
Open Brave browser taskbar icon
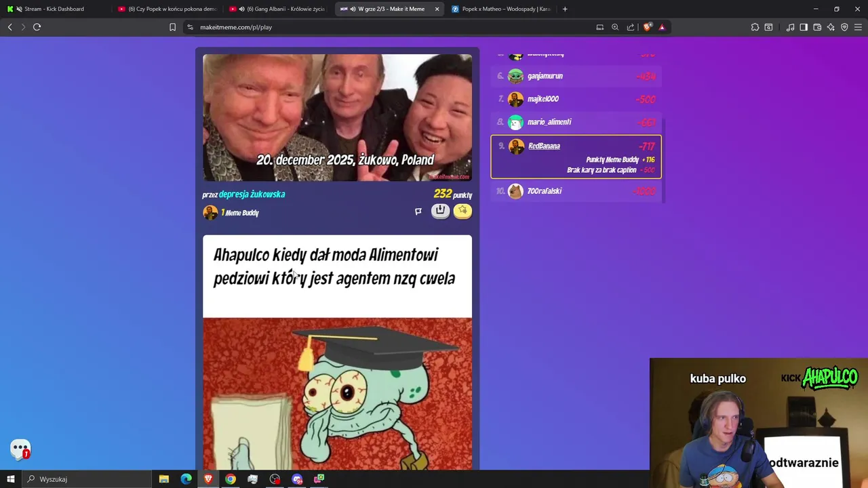[208, 479]
